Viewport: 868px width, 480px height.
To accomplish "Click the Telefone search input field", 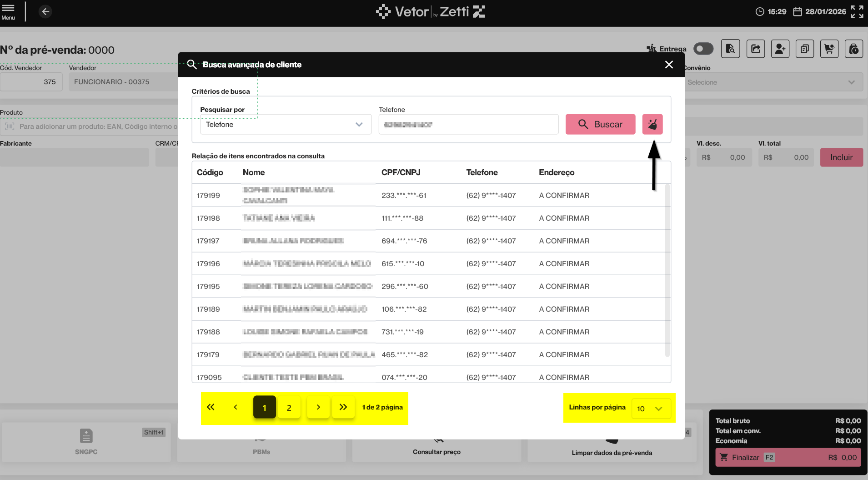I will [468, 124].
